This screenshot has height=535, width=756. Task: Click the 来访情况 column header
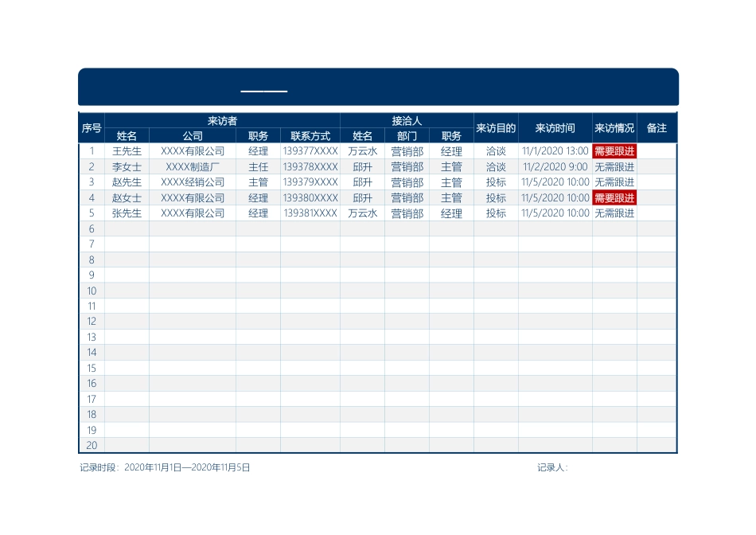(614, 128)
